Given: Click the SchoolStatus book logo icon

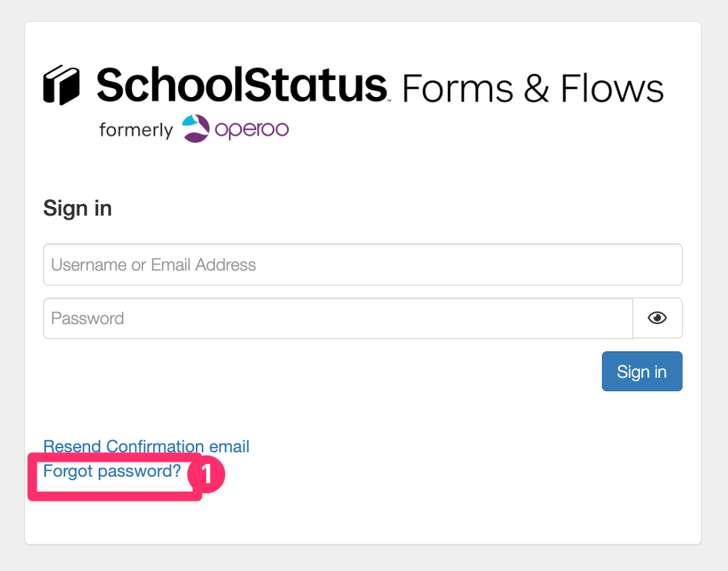Looking at the screenshot, I should [61, 85].
